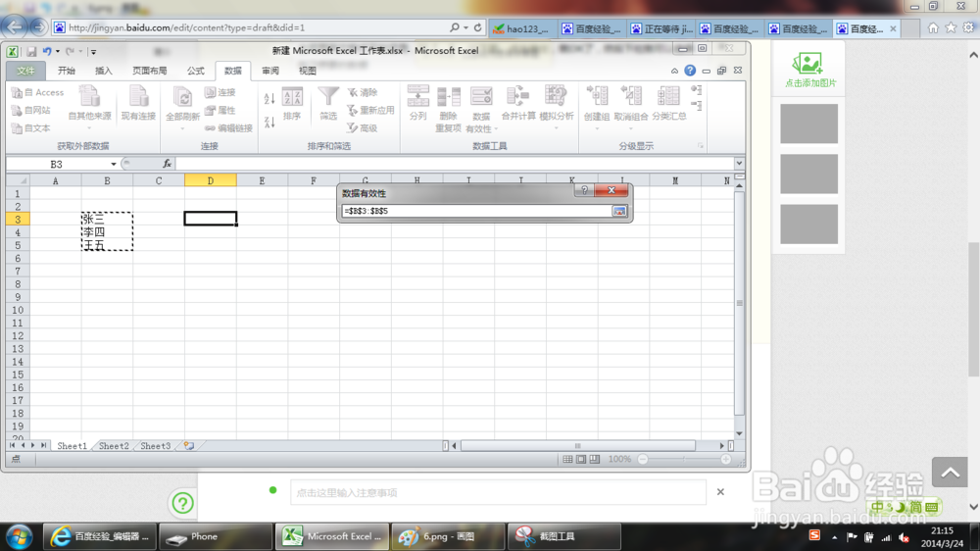The width and height of the screenshot is (980, 551).
Task: Expand the Name Box dropdown arrow
Action: pyautogui.click(x=113, y=164)
